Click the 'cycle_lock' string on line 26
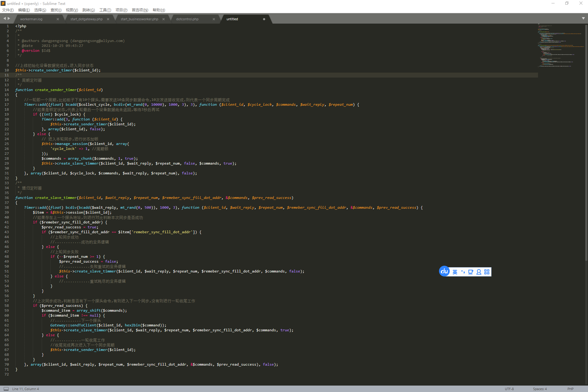 coord(63,149)
